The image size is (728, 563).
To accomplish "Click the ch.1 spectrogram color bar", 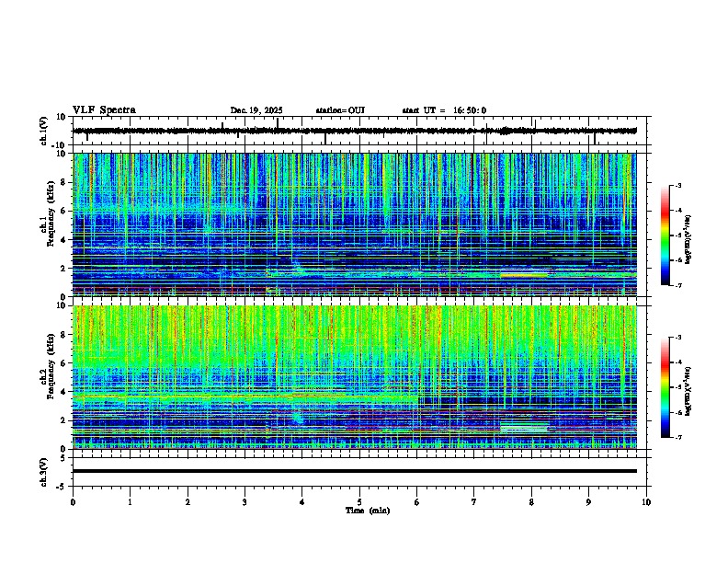I will click(x=665, y=236).
